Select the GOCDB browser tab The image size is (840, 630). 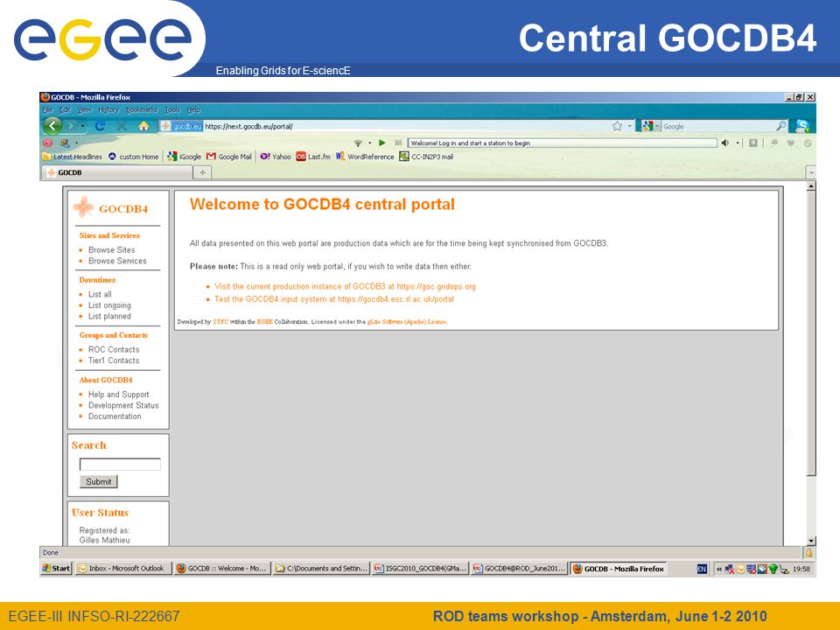coord(116,172)
